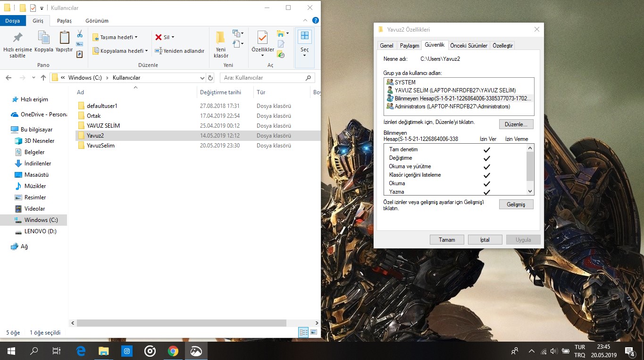Open Özelleştir tab in properties dialog
644x360 pixels.
[x=502, y=46]
